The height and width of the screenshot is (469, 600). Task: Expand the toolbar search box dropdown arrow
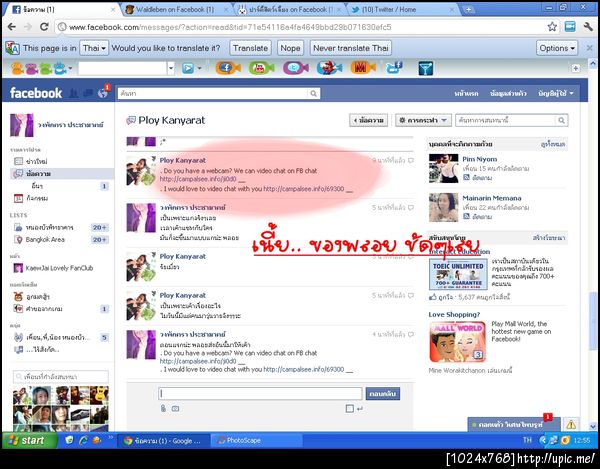(171, 68)
